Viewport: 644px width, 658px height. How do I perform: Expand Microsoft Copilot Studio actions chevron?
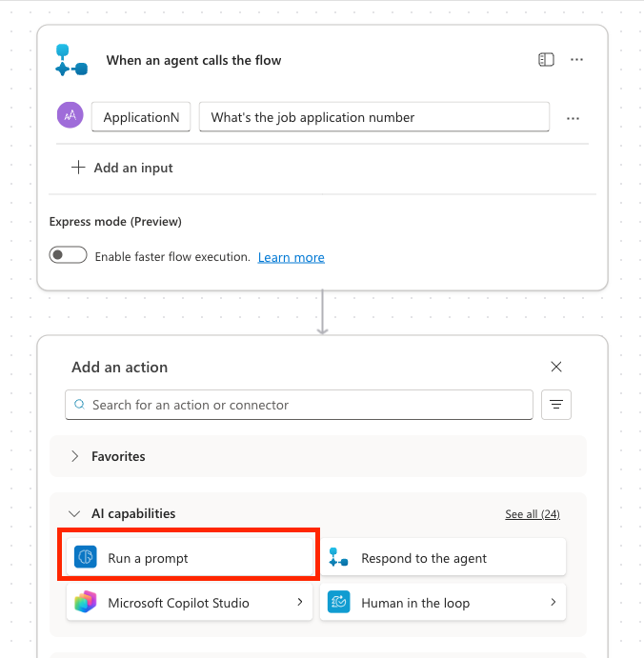[300, 602]
